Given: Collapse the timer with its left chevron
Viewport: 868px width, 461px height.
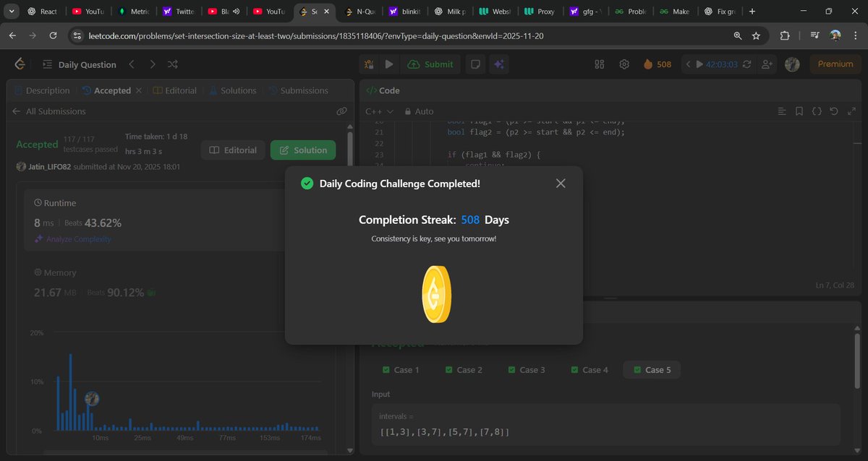Looking at the screenshot, I should click(688, 64).
